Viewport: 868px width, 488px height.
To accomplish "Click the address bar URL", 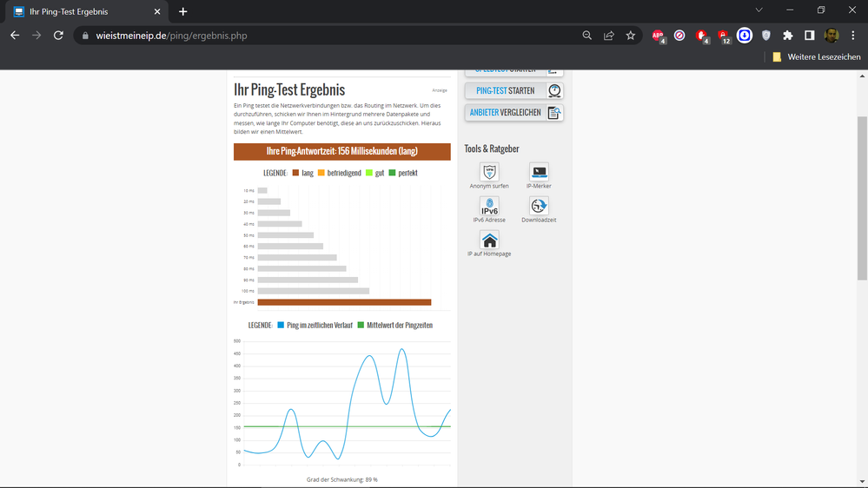I will pyautogui.click(x=172, y=36).
